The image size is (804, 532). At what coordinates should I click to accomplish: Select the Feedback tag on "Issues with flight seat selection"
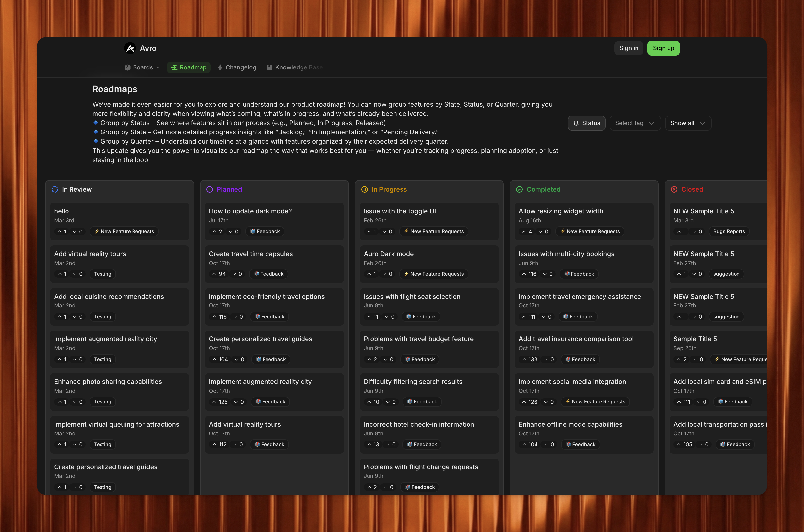click(x=421, y=317)
